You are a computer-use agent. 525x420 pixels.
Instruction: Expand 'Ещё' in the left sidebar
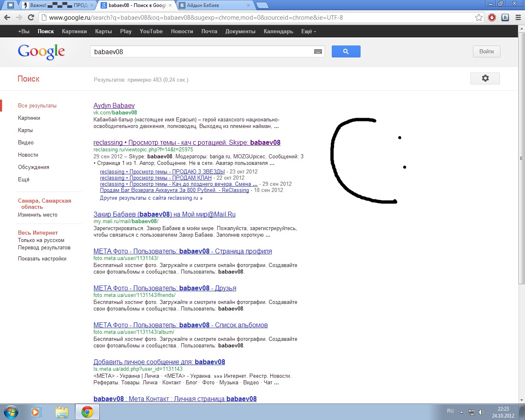point(24,179)
